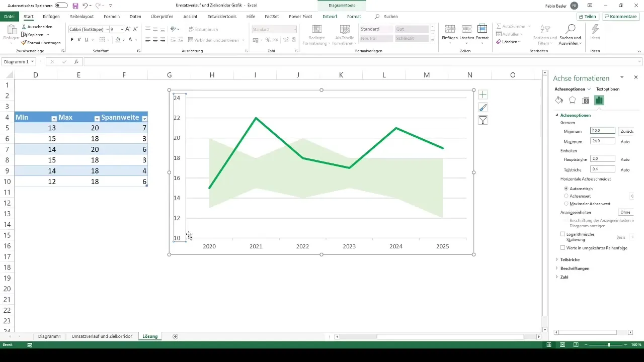This screenshot has width=644, height=362.
Task: Expand the Beschriftungen section
Action: 575,268
